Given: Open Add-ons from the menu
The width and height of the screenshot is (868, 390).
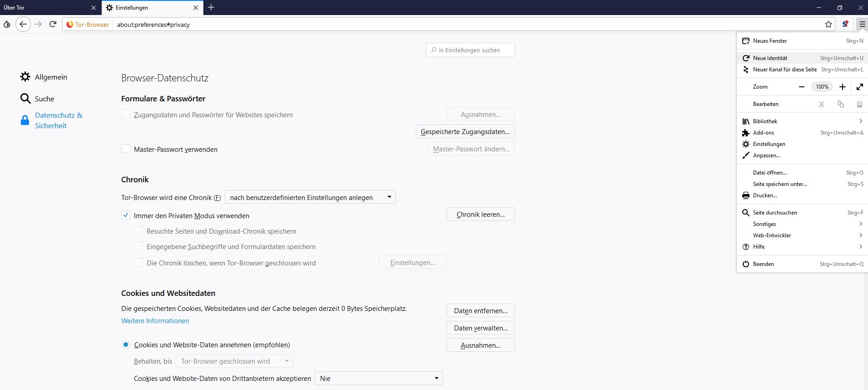Looking at the screenshot, I should pos(802,133).
